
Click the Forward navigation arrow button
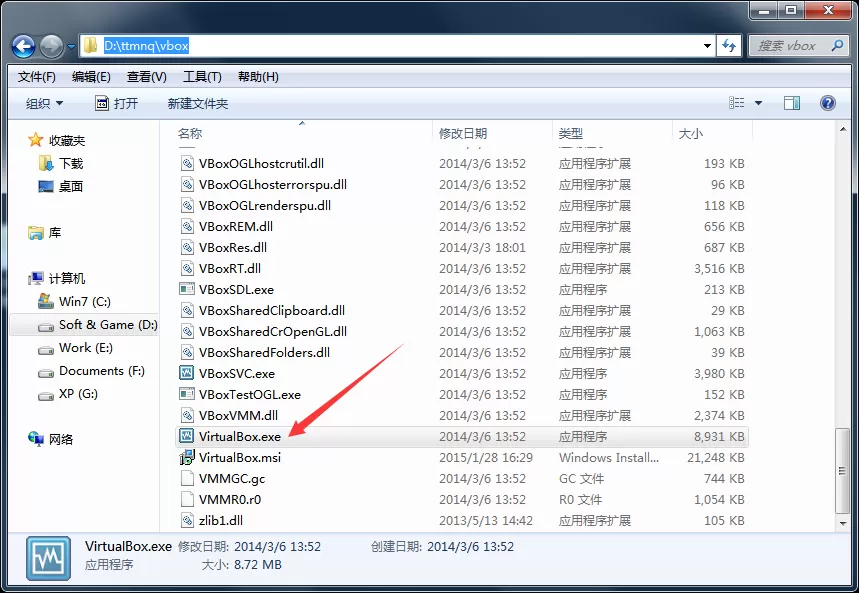[x=51, y=47]
